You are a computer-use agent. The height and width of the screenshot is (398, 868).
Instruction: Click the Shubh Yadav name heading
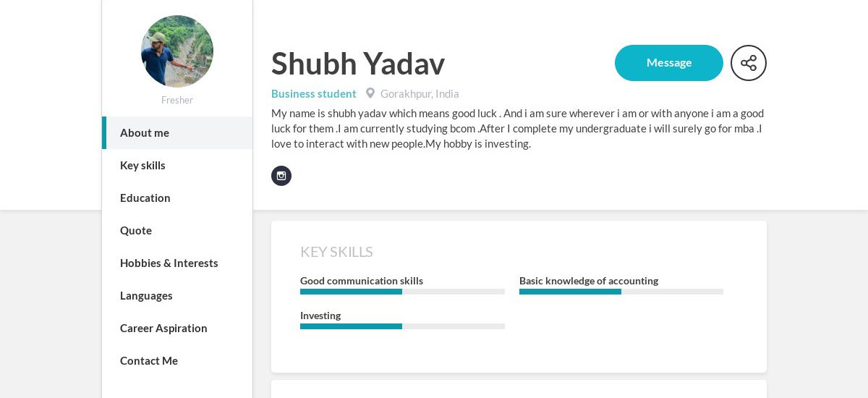(x=358, y=64)
